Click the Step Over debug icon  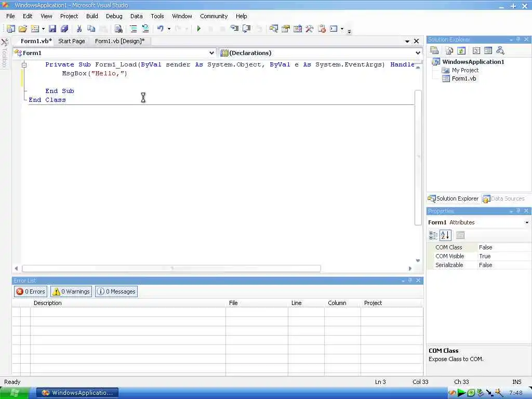pos(247,29)
